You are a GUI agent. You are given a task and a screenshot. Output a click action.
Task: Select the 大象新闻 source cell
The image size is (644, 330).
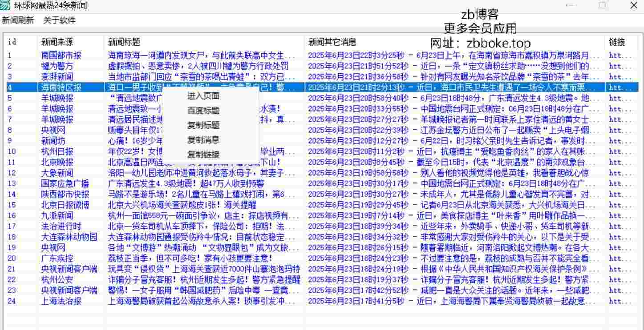click(57, 173)
